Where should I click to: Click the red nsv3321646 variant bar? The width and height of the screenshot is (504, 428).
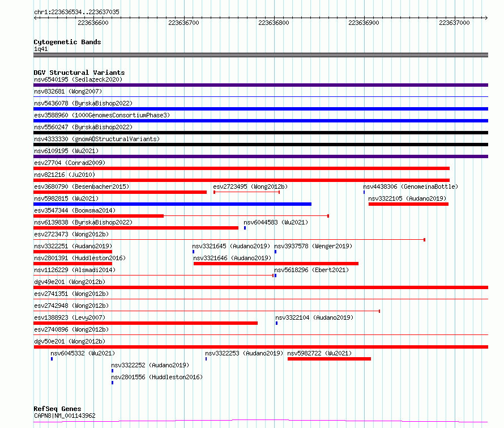click(276, 264)
